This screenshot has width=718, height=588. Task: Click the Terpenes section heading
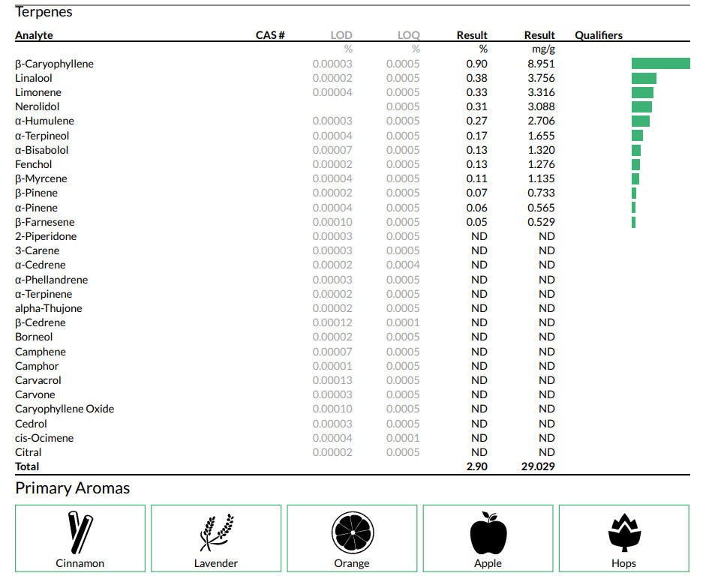[x=44, y=12]
